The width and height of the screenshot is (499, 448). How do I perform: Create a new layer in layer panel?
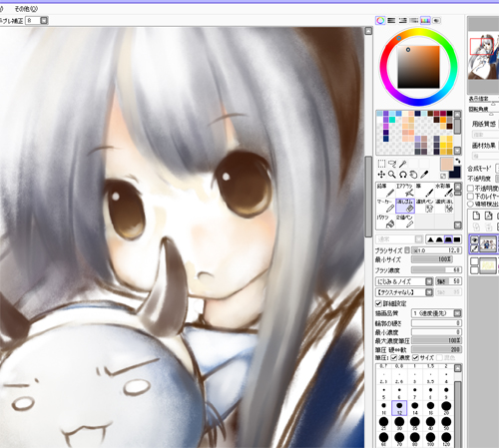click(476, 216)
